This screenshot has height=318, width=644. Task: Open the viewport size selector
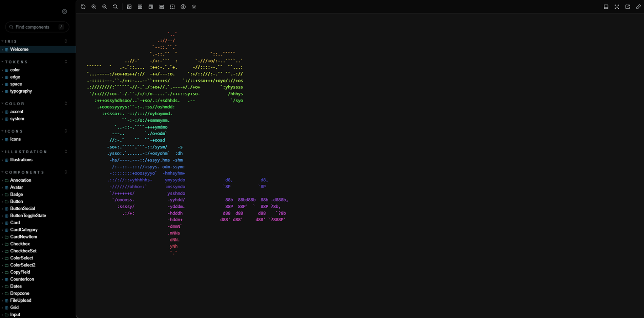tap(151, 7)
